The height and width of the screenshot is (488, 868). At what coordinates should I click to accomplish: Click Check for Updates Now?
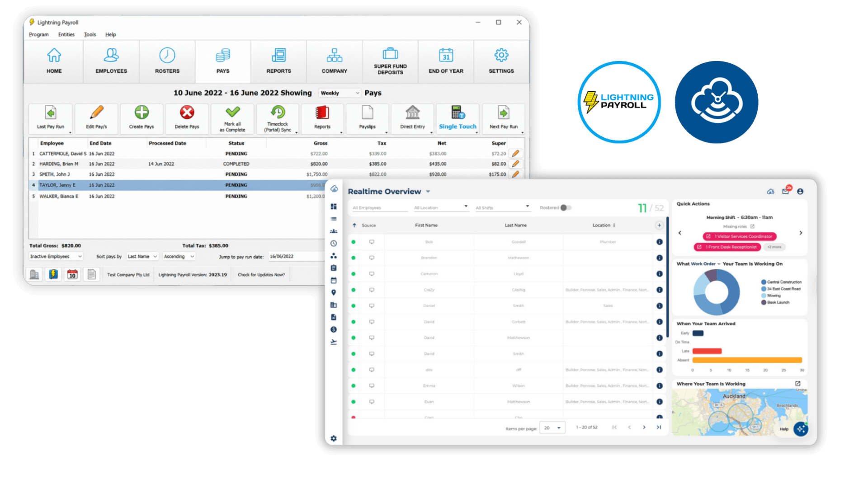pos(261,275)
